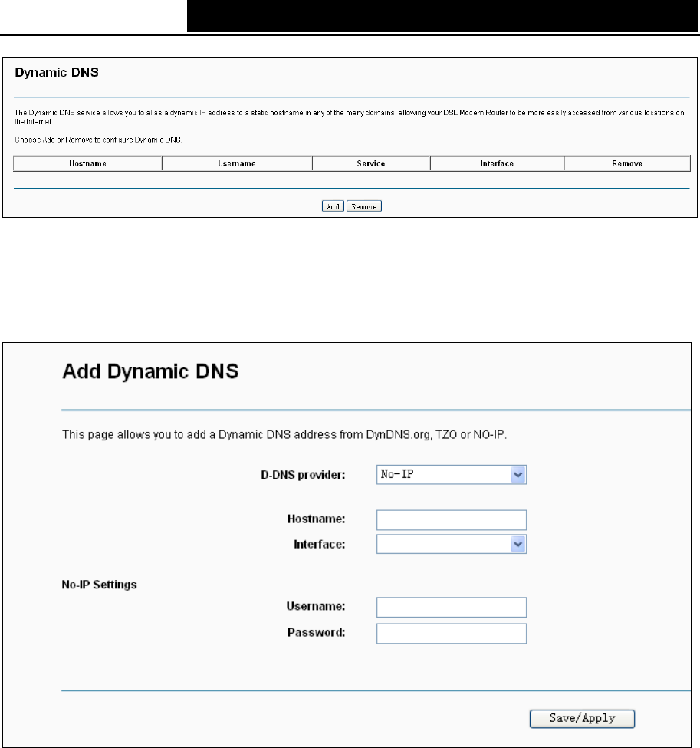The height and width of the screenshot is (748, 700).
Task: Expand the Interface dropdown in the form
Action: click(451, 544)
